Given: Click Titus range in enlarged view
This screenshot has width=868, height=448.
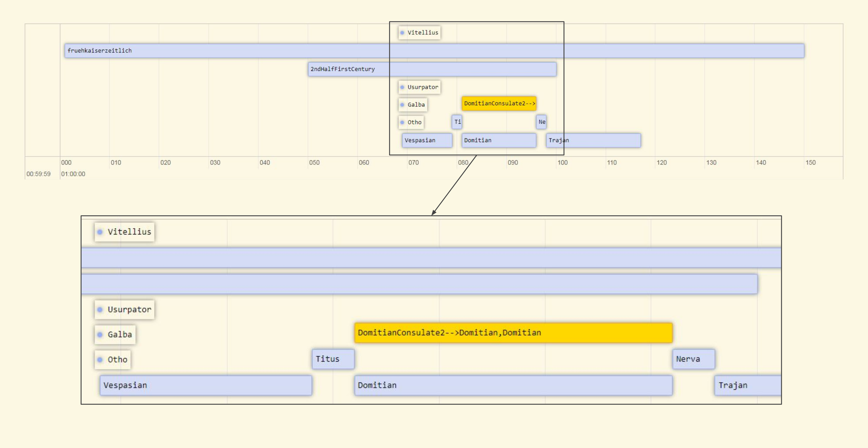Looking at the screenshot, I should point(333,359).
